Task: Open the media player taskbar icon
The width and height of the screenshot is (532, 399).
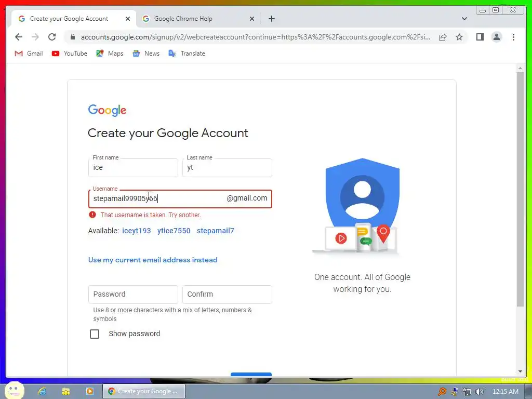Action: coord(89,391)
